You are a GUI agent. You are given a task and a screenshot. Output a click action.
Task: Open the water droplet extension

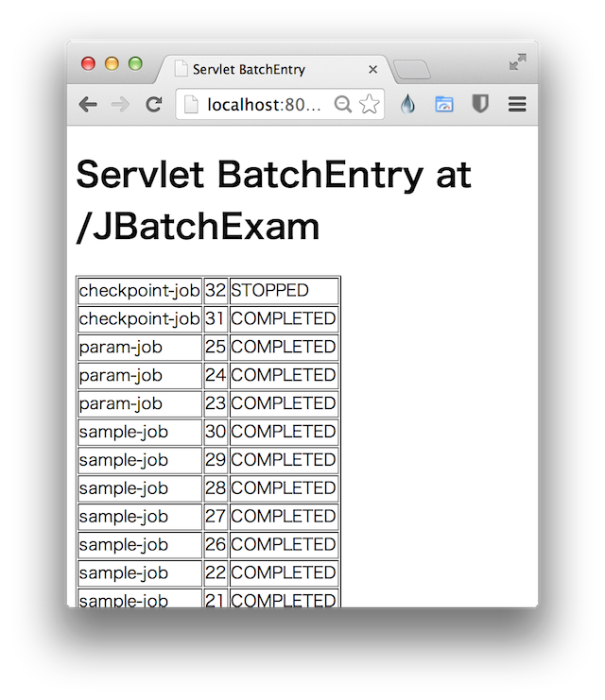coord(407,105)
